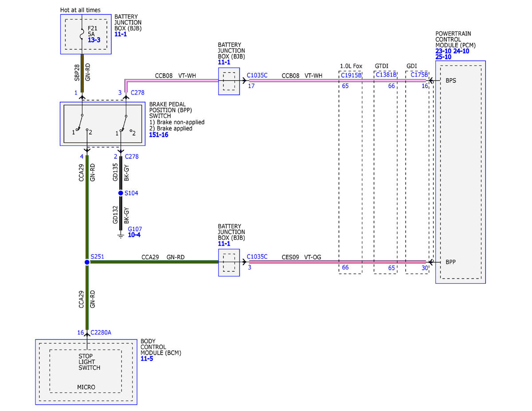This screenshot has height=411, width=532.
Task: Select connector label C175B
Action: [419, 75]
